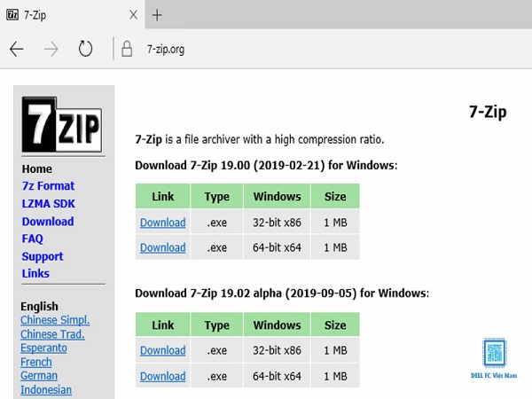This screenshot has height=399, width=532.
Task: Download 7-Zip 19.00 64-bit x64 exe
Action: point(163,247)
